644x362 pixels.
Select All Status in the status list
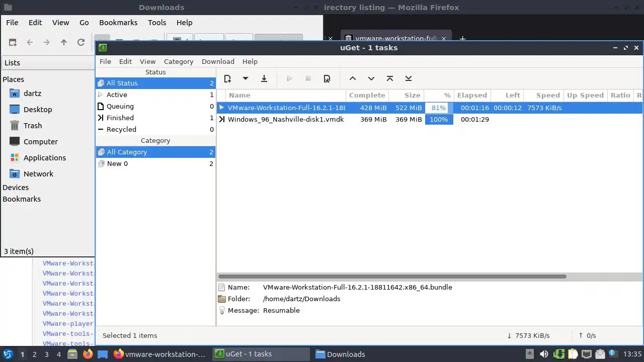pyautogui.click(x=155, y=83)
